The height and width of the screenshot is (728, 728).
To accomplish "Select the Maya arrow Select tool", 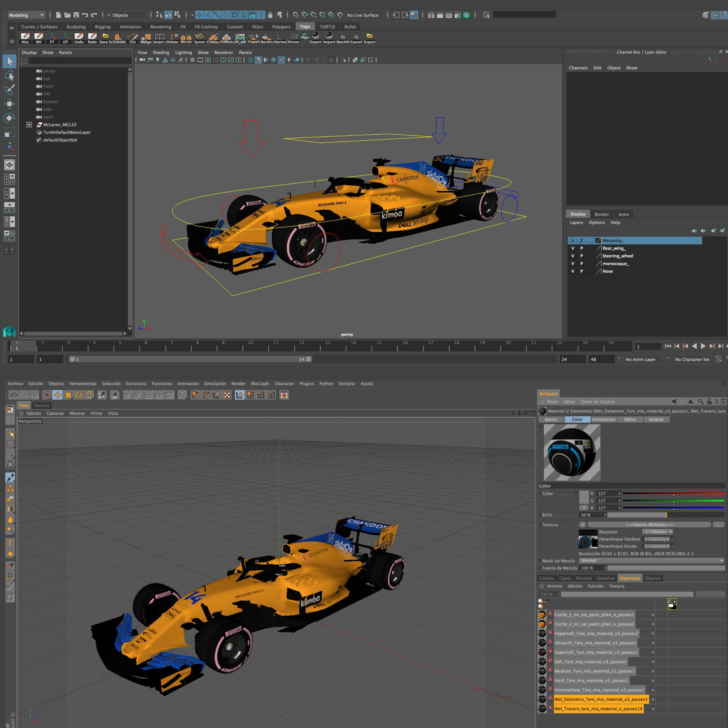I will tap(9, 61).
